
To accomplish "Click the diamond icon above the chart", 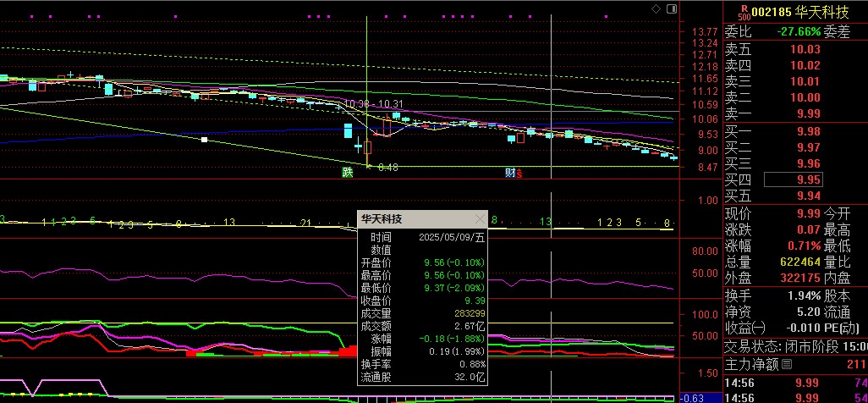I will [656, 8].
